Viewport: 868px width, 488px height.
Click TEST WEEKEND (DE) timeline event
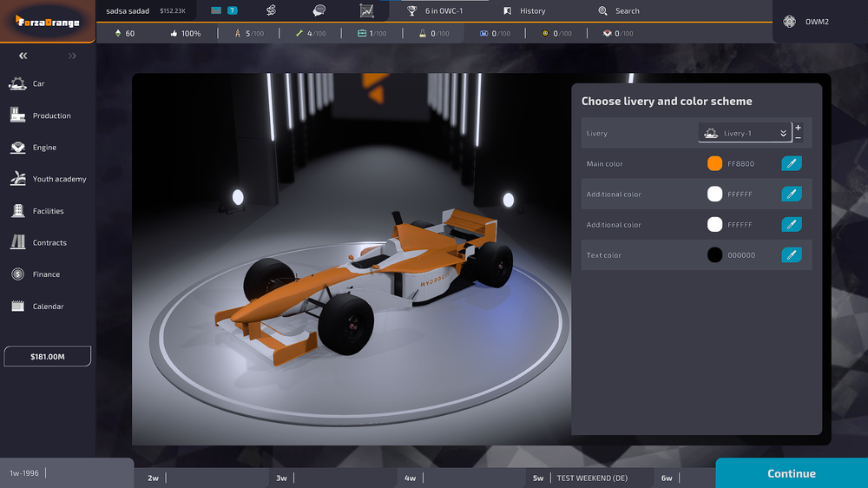(592, 478)
